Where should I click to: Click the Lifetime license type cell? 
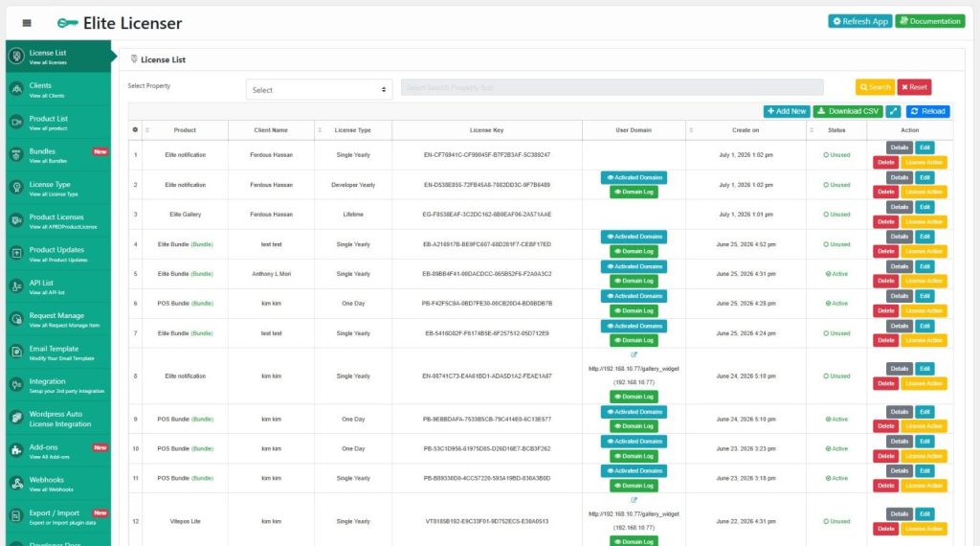pyautogui.click(x=353, y=215)
